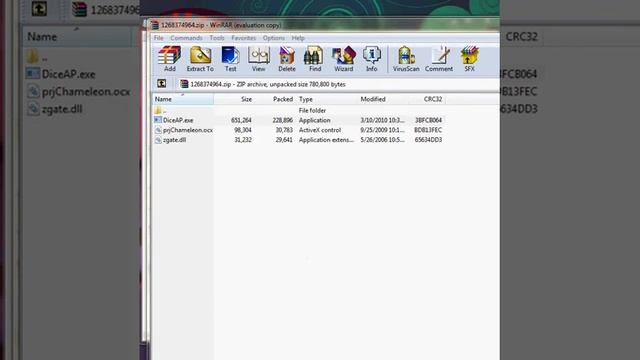Viewport: 640px width, 360px height.
Task: Click zgate.dll in the enlarged background list
Action: pos(62,109)
